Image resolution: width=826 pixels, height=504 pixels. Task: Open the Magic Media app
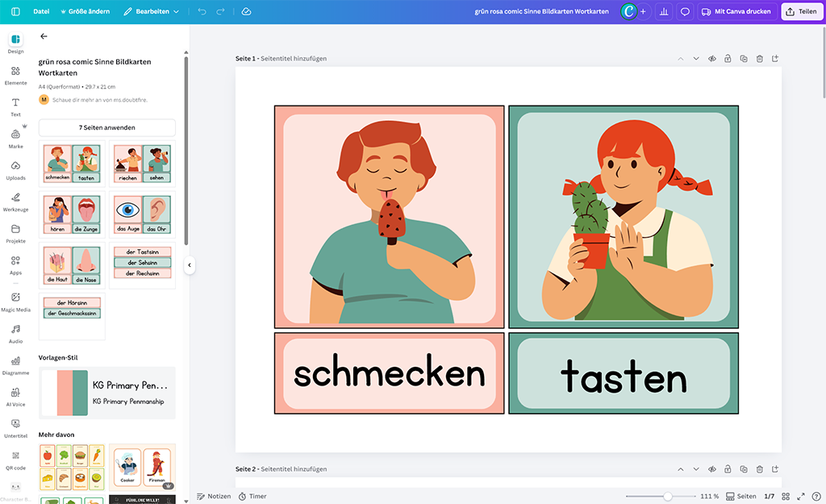(x=15, y=302)
